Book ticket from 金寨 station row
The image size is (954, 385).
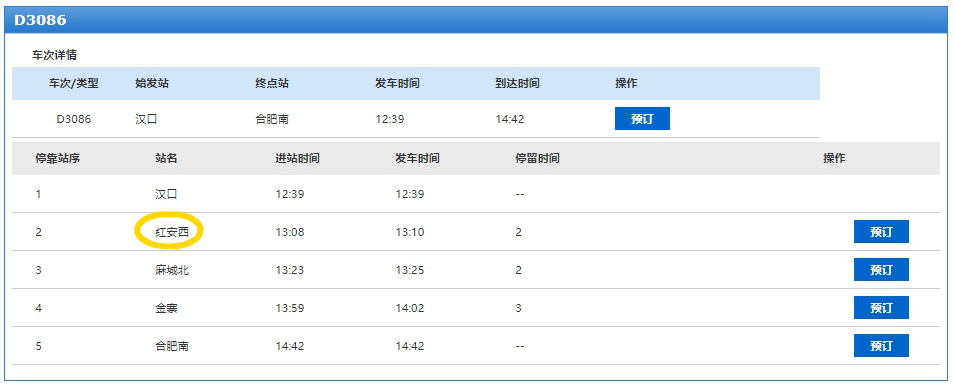881,308
